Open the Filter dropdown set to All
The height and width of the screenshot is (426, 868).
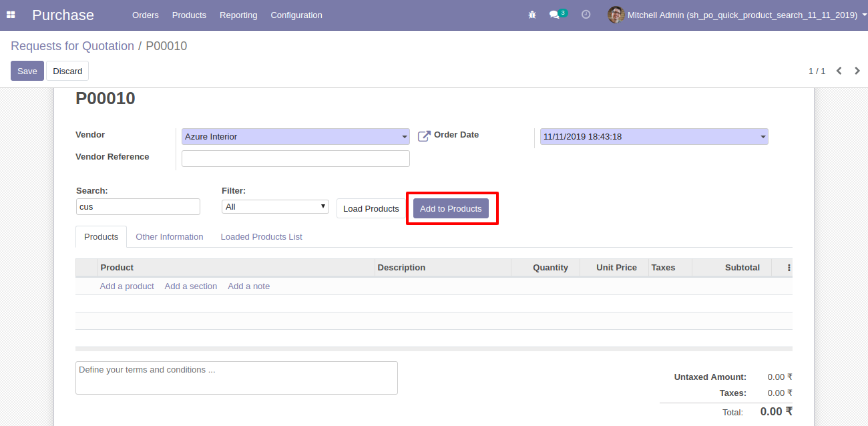pos(275,207)
